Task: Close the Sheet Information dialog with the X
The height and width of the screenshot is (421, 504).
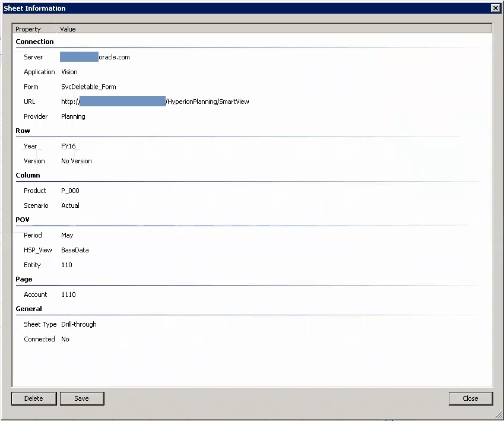Action: 496,8
